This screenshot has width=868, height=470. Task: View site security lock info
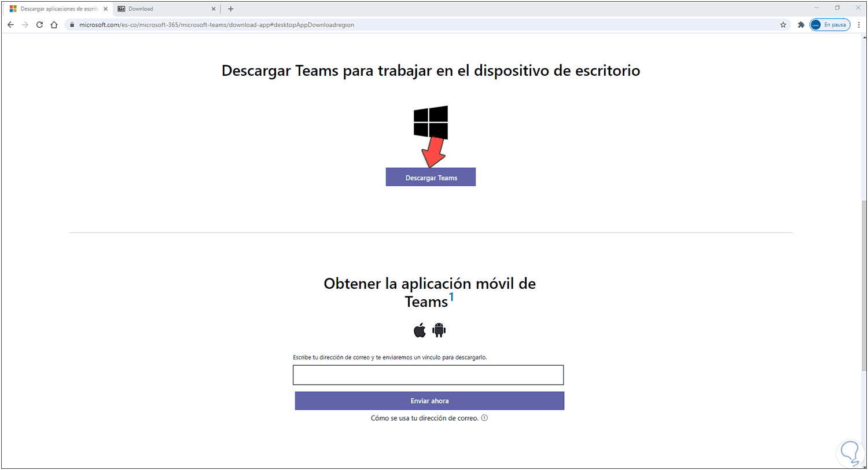[x=71, y=25]
